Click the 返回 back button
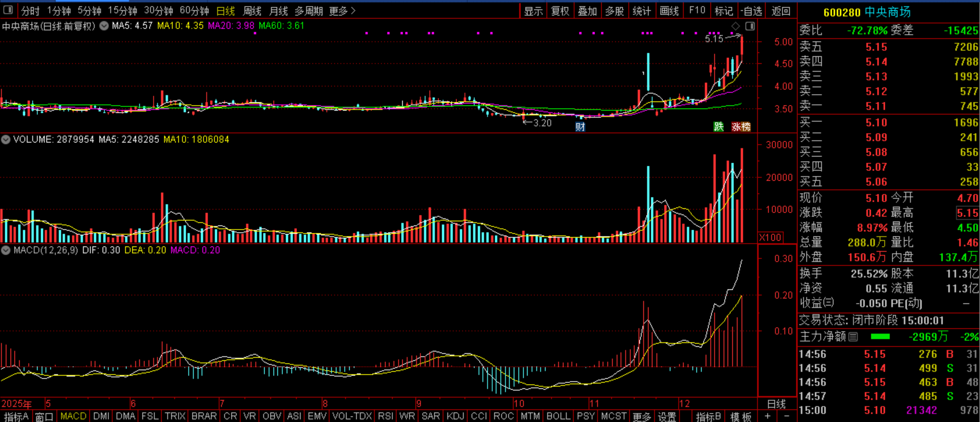 pyautogui.click(x=781, y=11)
